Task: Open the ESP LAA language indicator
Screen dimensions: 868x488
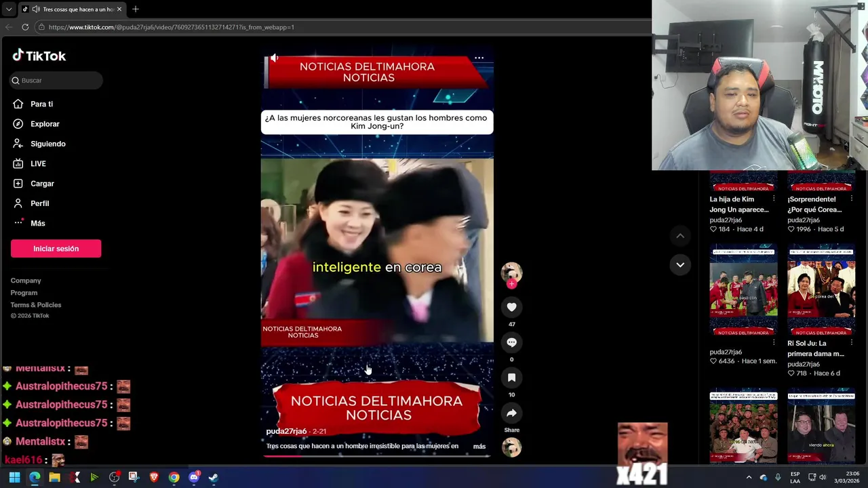Action: click(795, 477)
